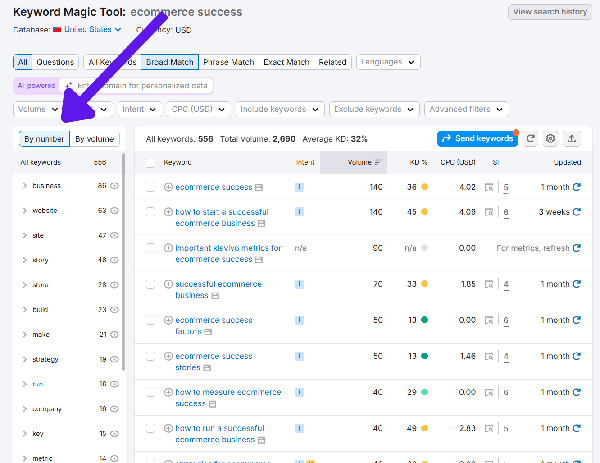Open SERP view icon for 'ecommerce success stories'

489,356
